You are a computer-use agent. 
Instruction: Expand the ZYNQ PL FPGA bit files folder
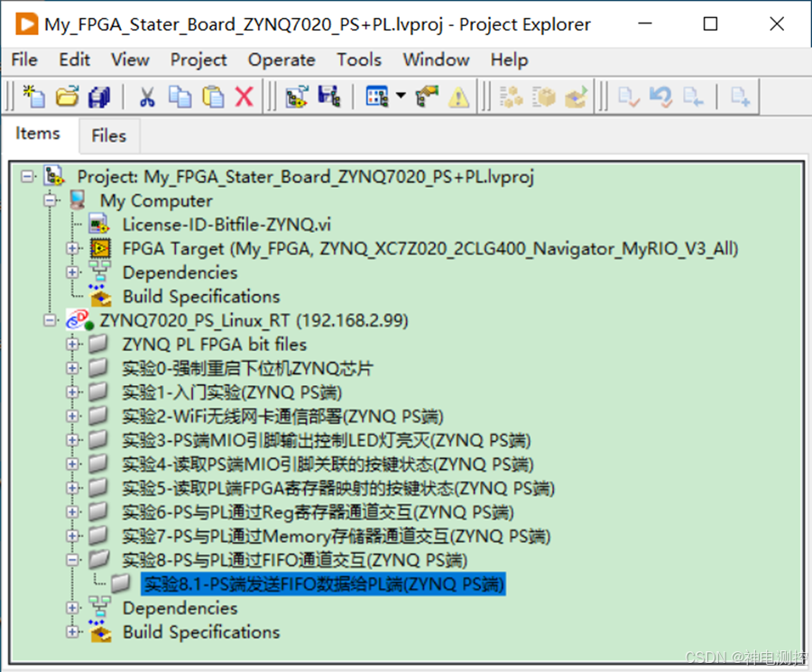[73, 345]
